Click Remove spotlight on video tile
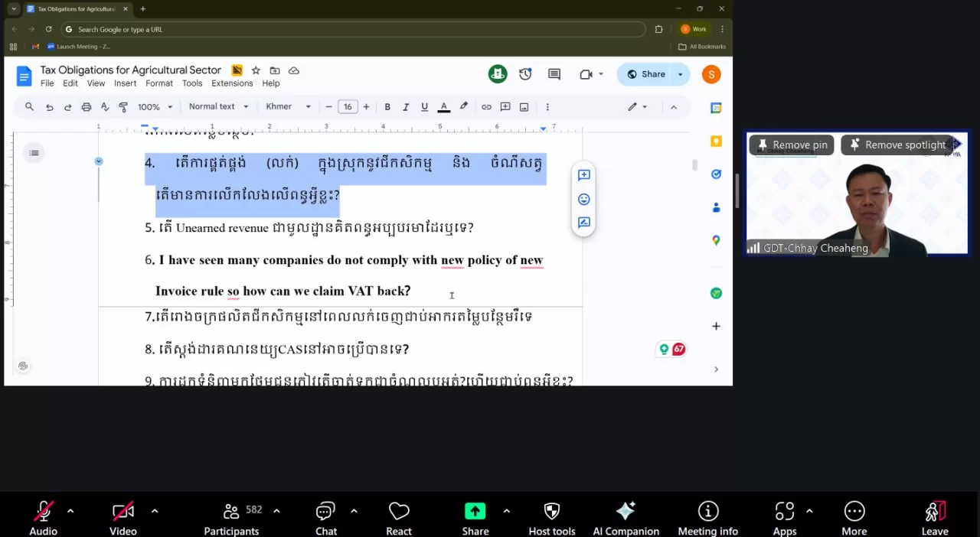The height and width of the screenshot is (537, 980). (897, 145)
